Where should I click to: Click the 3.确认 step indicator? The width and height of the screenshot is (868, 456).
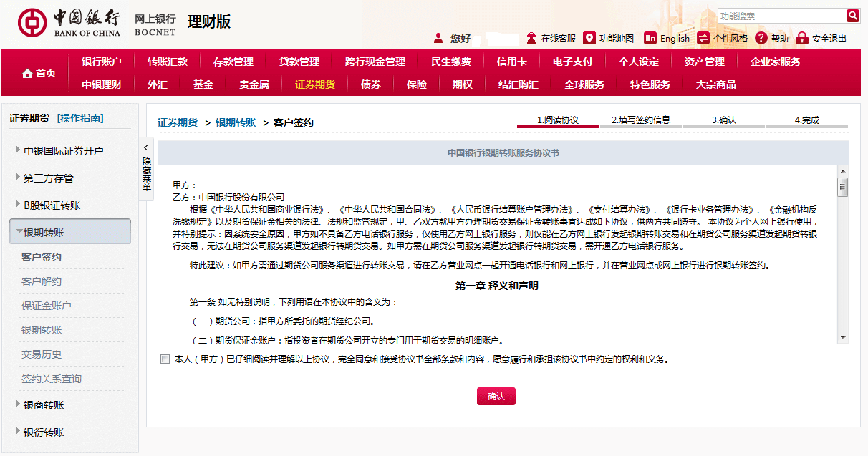[723, 120]
